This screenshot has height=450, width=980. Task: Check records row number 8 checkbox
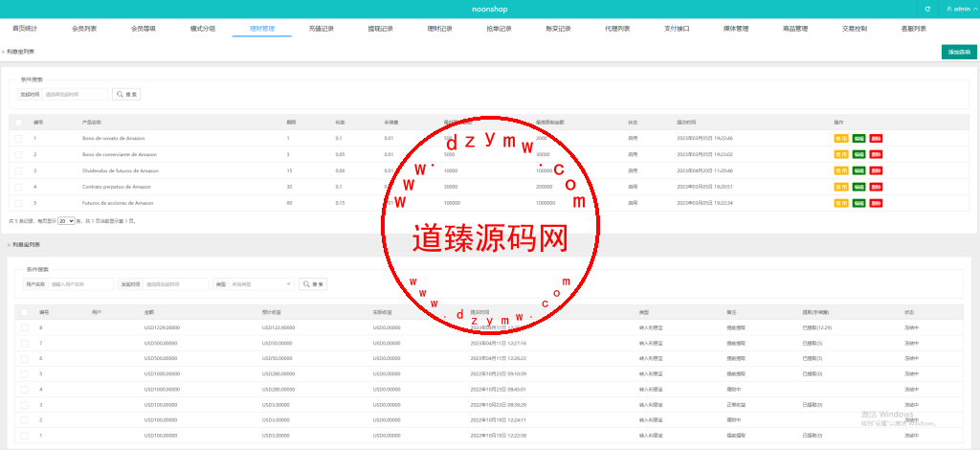coord(24,327)
